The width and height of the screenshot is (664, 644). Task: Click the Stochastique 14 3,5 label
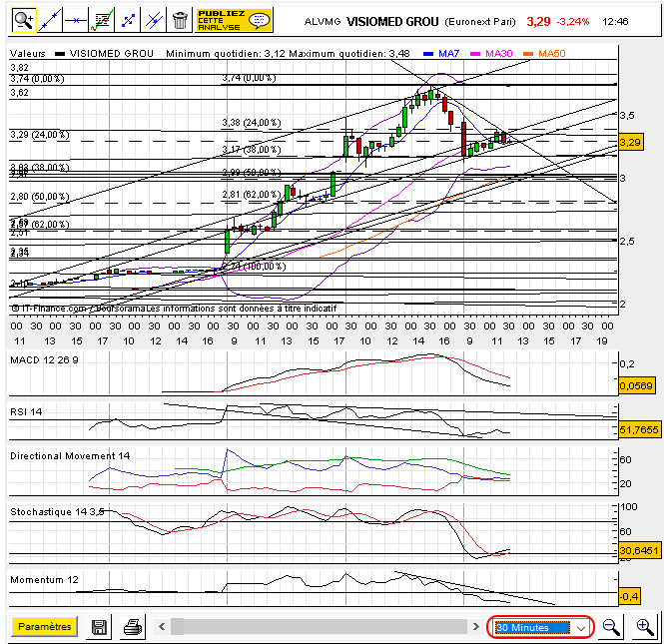(57, 512)
